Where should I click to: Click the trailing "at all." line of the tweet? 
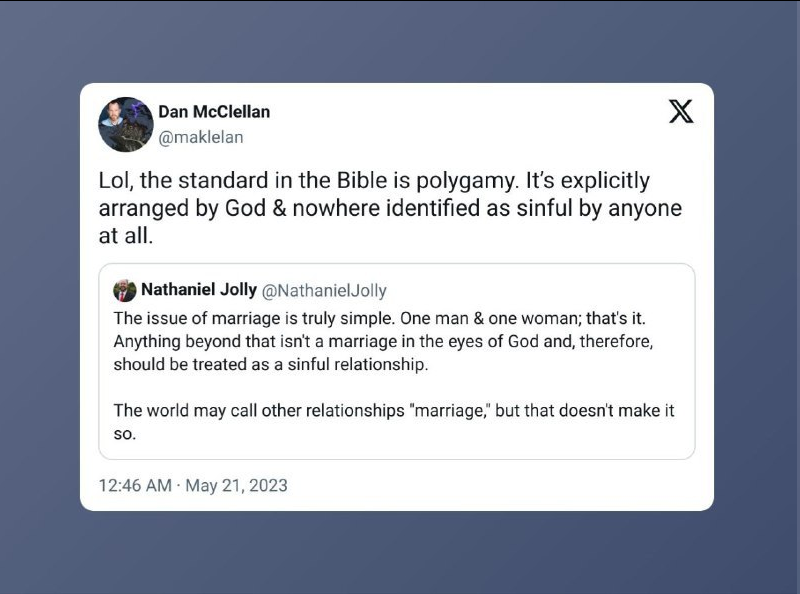coord(126,236)
